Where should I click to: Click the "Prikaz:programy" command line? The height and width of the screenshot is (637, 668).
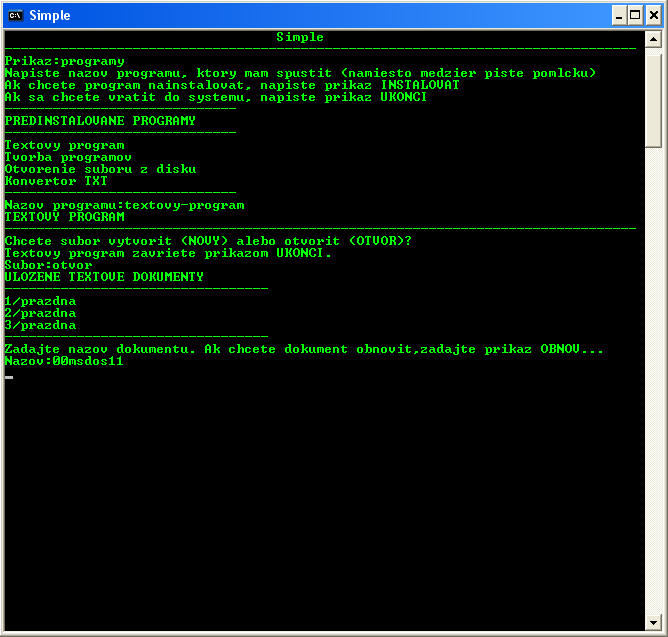coord(65,62)
